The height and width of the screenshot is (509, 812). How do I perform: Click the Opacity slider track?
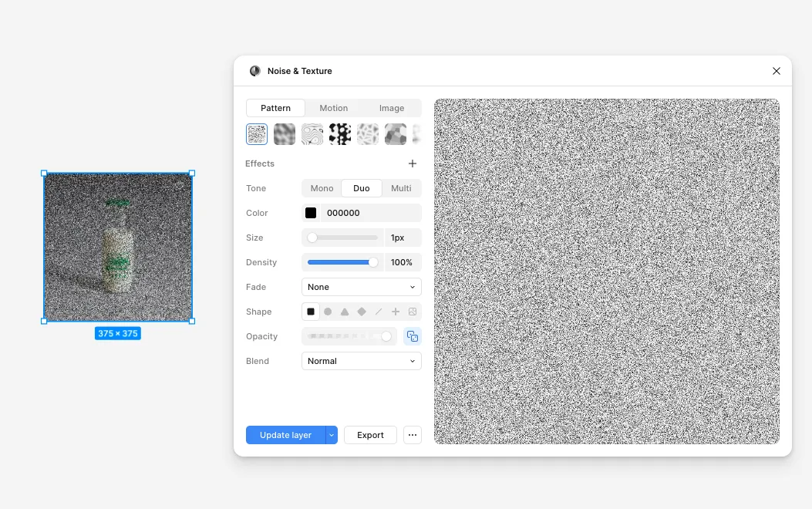pos(349,336)
